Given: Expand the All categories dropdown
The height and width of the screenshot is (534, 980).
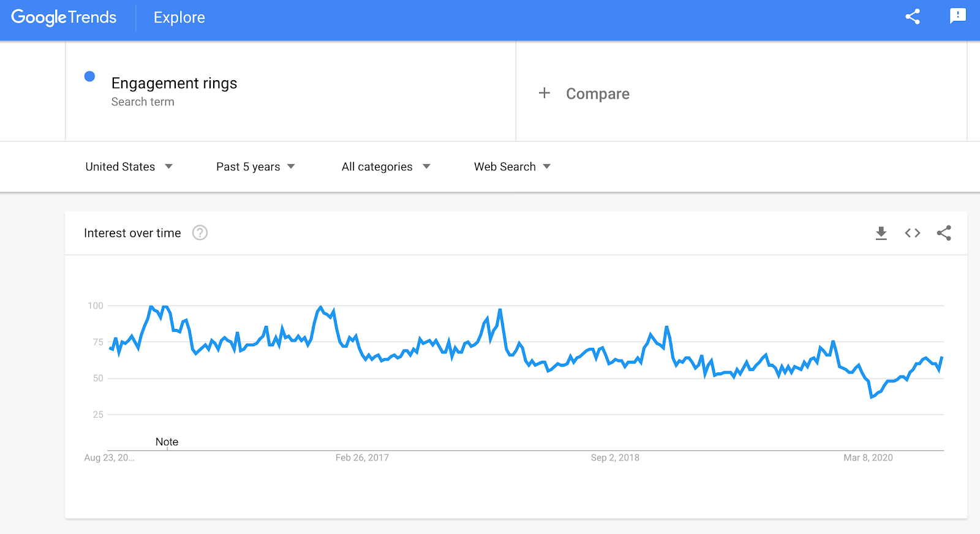Looking at the screenshot, I should click(x=386, y=167).
